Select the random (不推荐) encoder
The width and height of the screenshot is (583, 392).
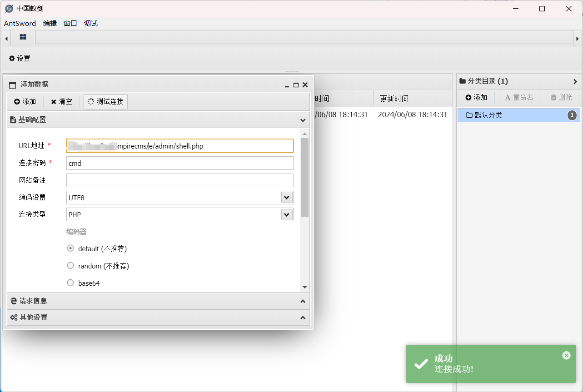[x=70, y=265]
